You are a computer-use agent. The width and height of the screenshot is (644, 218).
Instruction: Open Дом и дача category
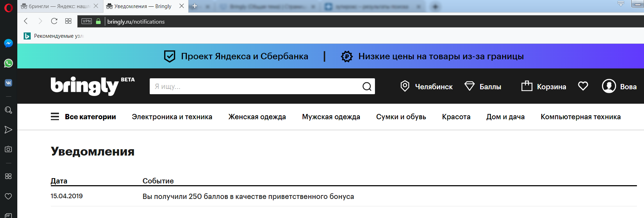(506, 117)
